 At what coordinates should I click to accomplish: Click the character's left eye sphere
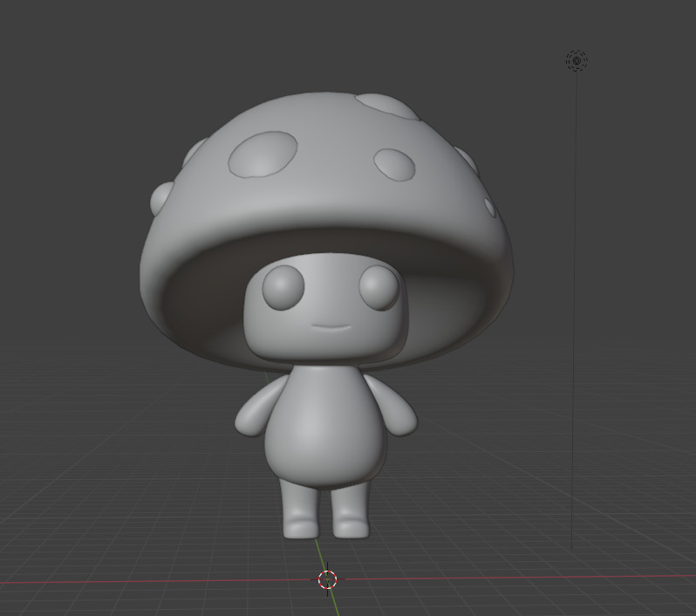click(283, 288)
